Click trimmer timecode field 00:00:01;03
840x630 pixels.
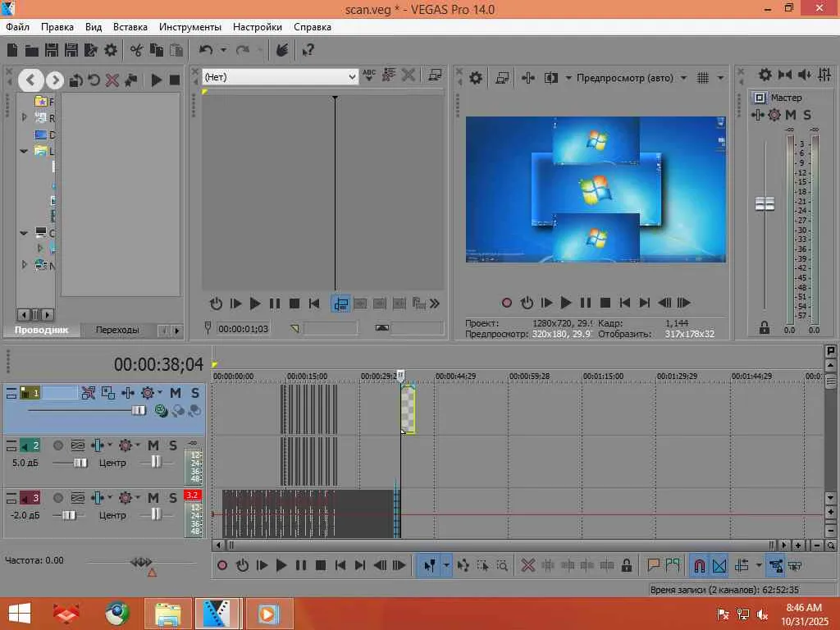[243, 328]
